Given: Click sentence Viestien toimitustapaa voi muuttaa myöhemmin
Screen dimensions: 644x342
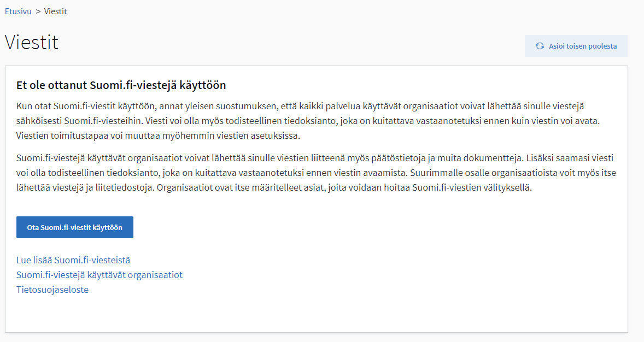Looking at the screenshot, I should tap(158, 135).
